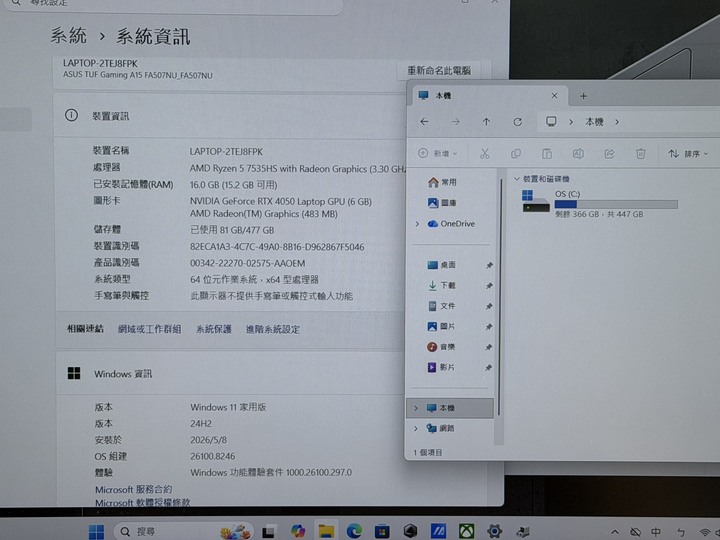Open Task View in taskbar
This screenshot has height=540, width=720.
[269, 532]
